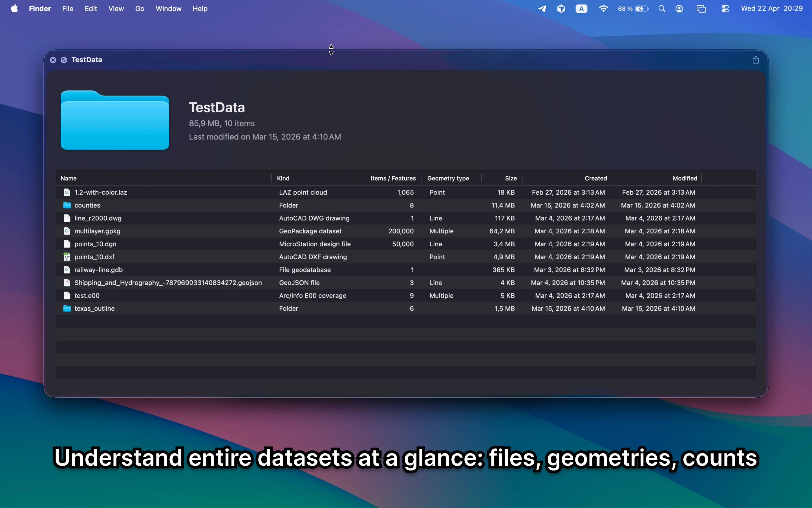Click the file icon of railway-line.gdb
The height and width of the screenshot is (508, 812).
point(67,270)
